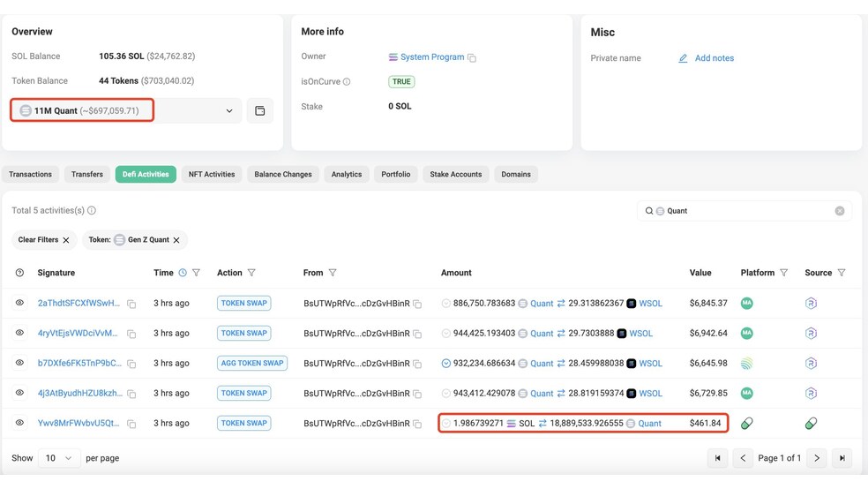Filter by the Action column funnel
This screenshot has width=868, height=489.
251,273
